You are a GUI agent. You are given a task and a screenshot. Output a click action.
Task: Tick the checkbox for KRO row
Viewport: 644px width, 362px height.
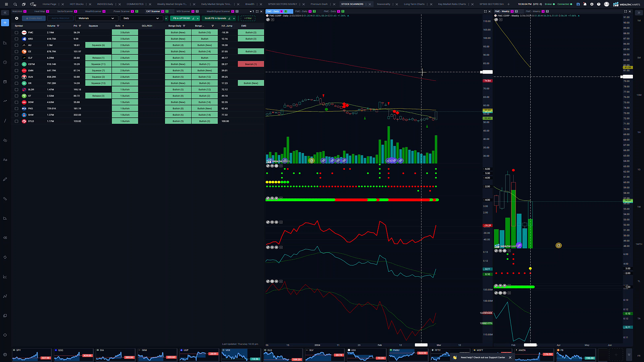[16, 39]
